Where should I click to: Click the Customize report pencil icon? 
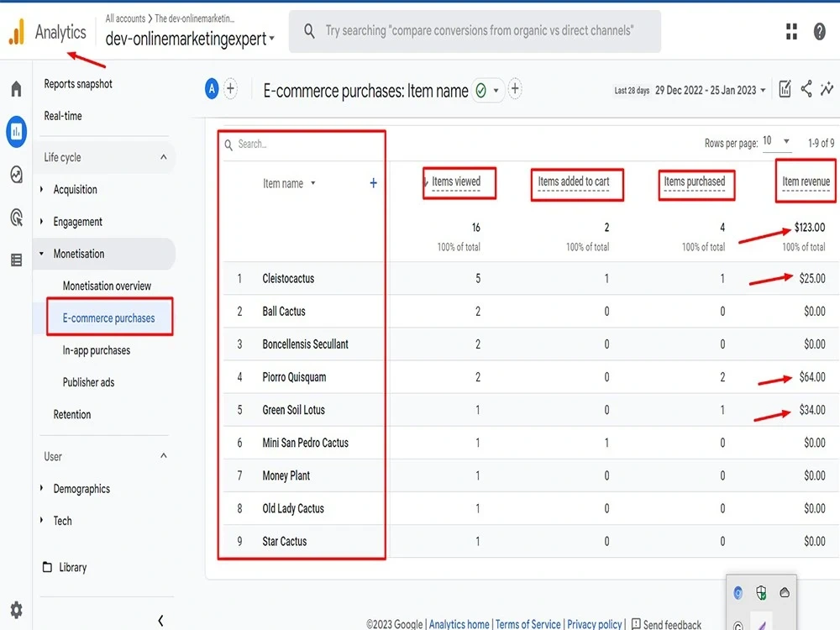coord(785,89)
